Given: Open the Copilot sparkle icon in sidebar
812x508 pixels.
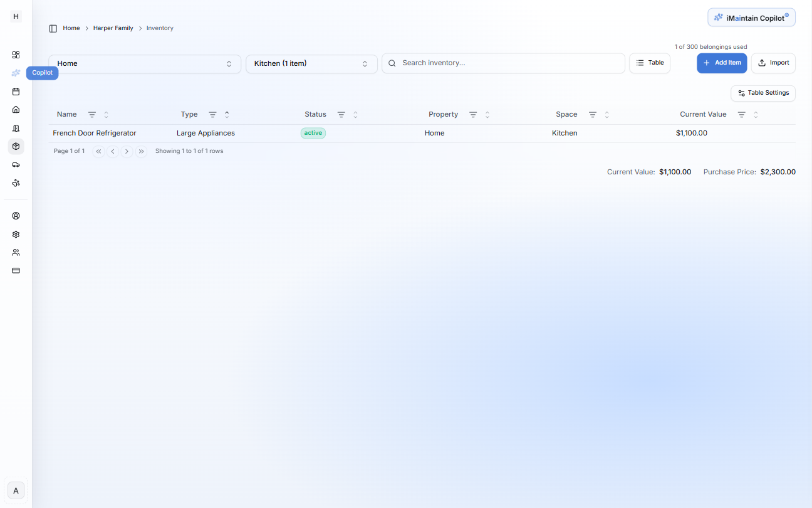Looking at the screenshot, I should [x=16, y=73].
